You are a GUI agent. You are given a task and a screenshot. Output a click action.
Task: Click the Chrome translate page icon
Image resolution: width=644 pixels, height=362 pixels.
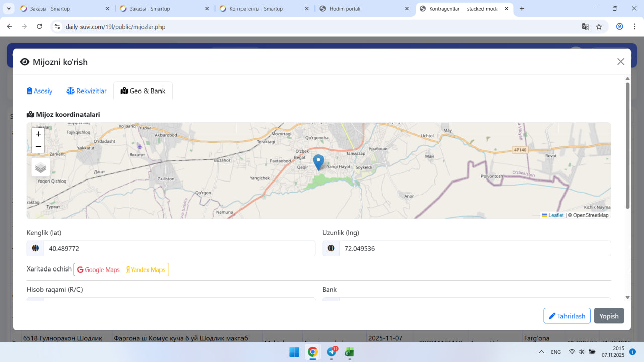[x=585, y=27]
